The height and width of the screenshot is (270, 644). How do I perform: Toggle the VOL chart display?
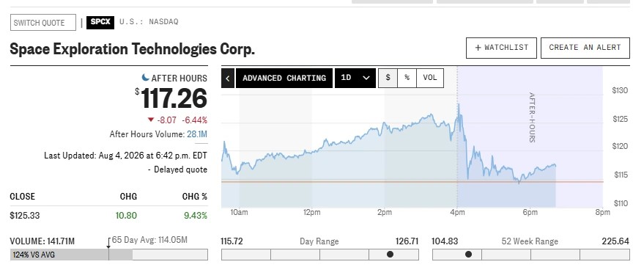430,78
